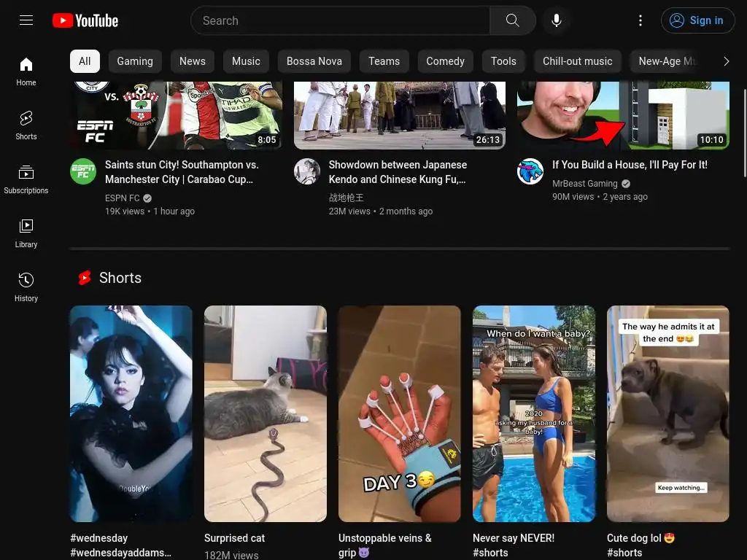The image size is (747, 560).
Task: Open ESPN FC Southampton video thumbnail
Action: (x=176, y=115)
